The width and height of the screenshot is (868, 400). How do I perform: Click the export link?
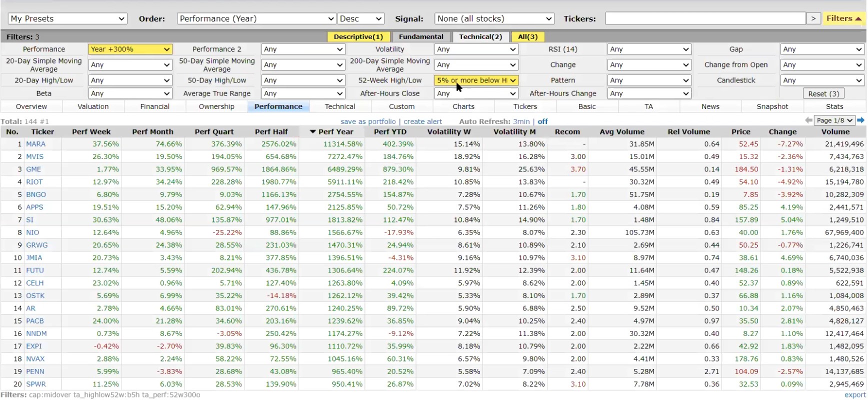coord(854,394)
